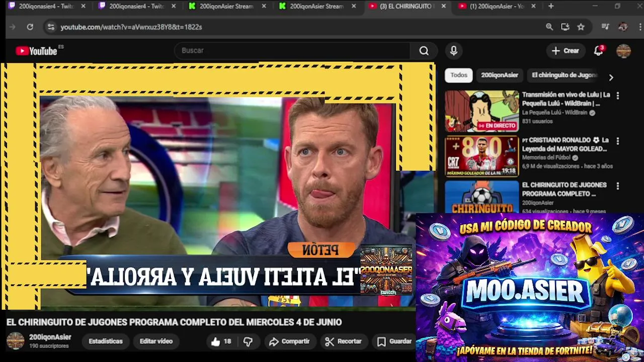Open the notifications bell

point(598,51)
